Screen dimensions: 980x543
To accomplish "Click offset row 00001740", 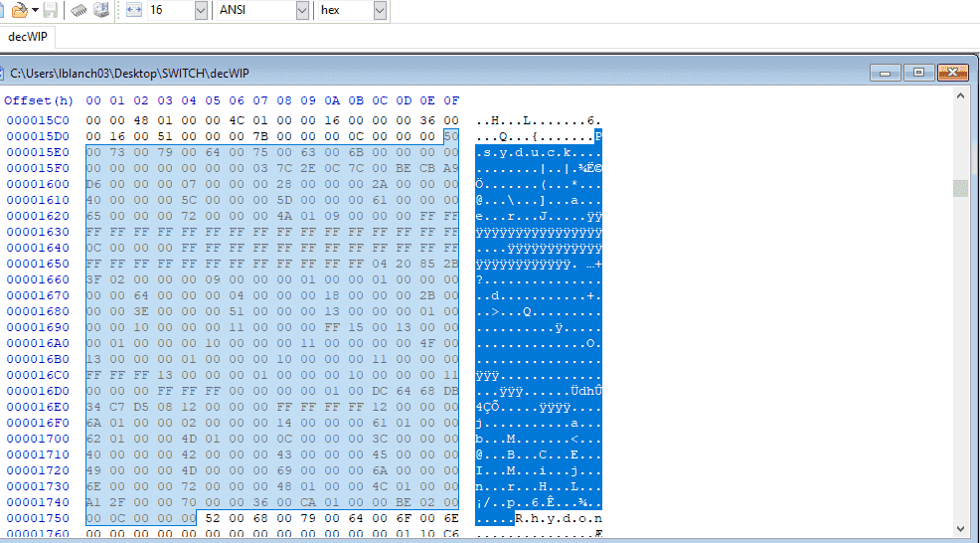I will click(x=38, y=502).
